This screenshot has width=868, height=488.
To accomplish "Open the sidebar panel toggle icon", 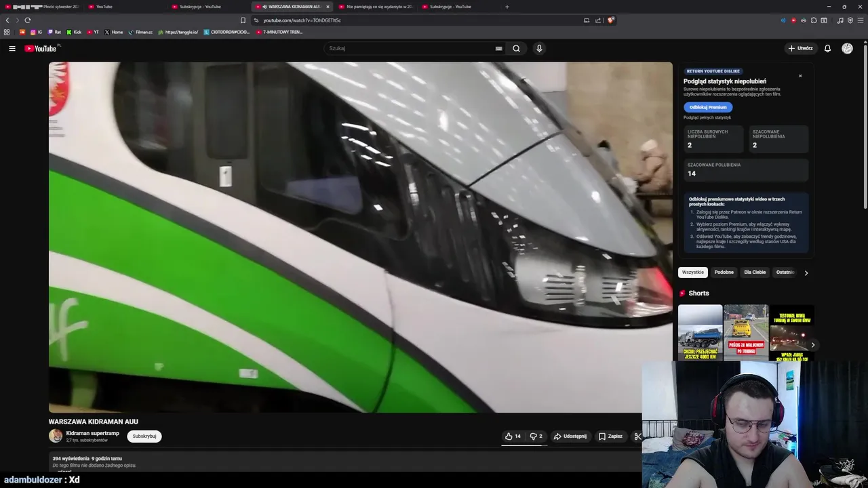I will pyautogui.click(x=824, y=20).
